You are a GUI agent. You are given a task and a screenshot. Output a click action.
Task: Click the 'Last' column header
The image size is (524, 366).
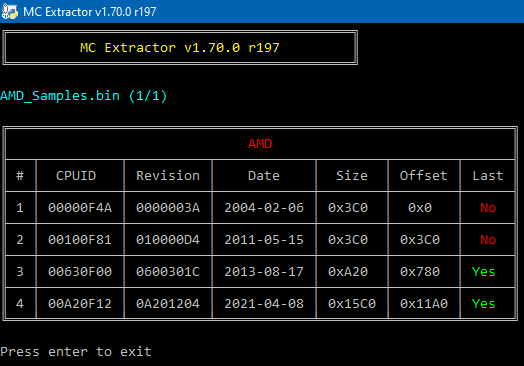pyautogui.click(x=488, y=175)
